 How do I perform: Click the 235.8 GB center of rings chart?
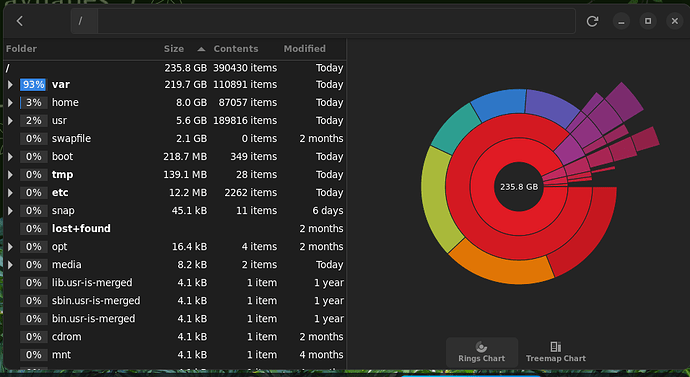[519, 187]
